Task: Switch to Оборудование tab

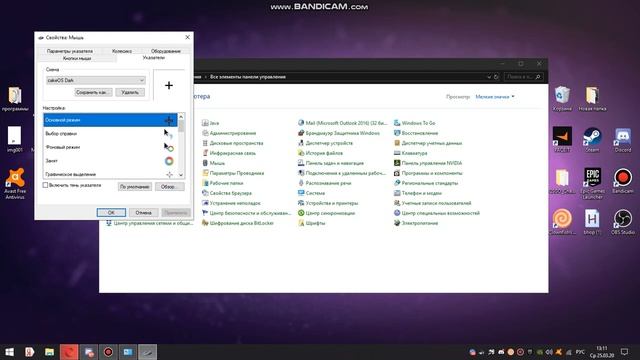Action: coord(165,51)
